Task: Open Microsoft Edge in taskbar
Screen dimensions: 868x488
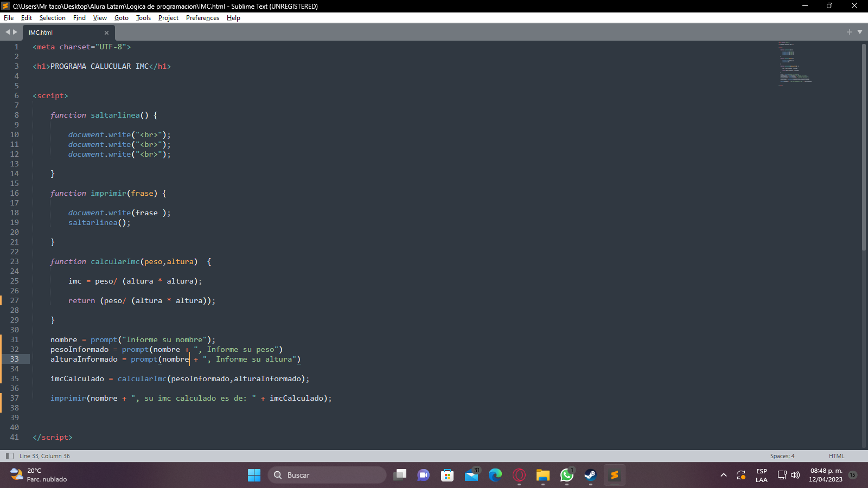Action: (x=495, y=475)
